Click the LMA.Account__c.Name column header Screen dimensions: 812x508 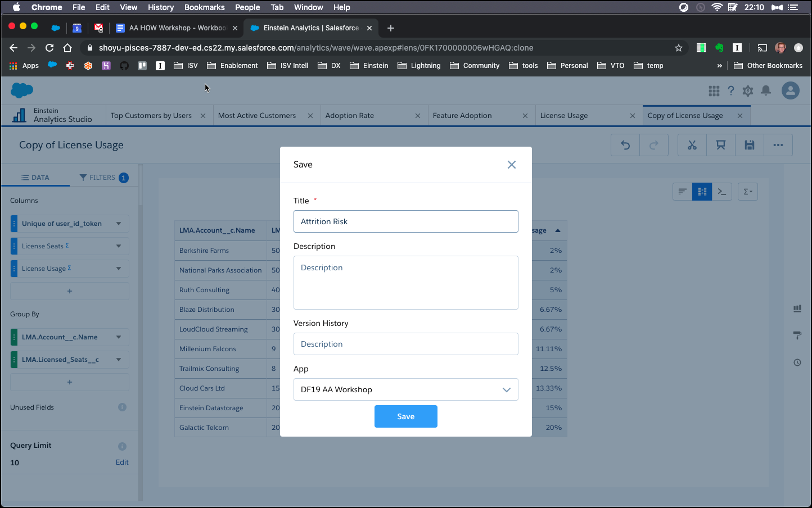coord(220,230)
